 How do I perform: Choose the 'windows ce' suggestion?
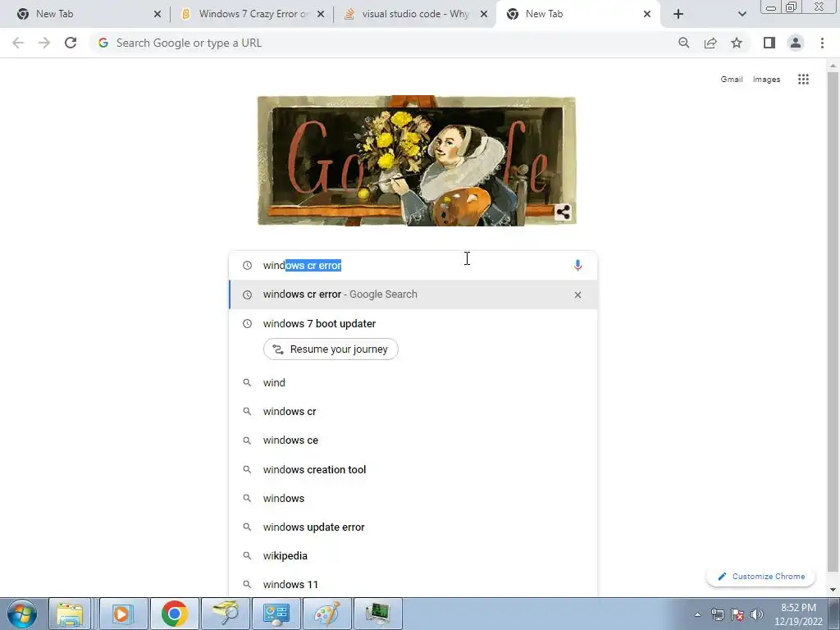413,441
